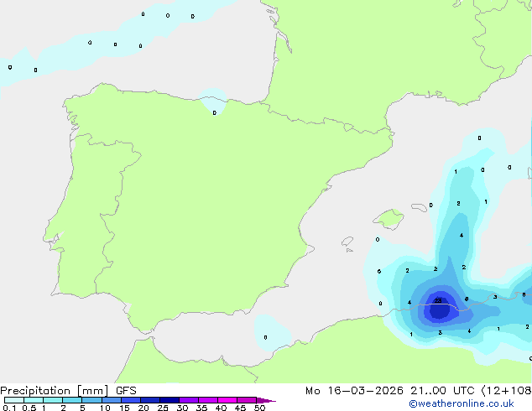This screenshot has height=411, width=532.
Task: Select the 30 legend scale label
Action: tap(182, 408)
